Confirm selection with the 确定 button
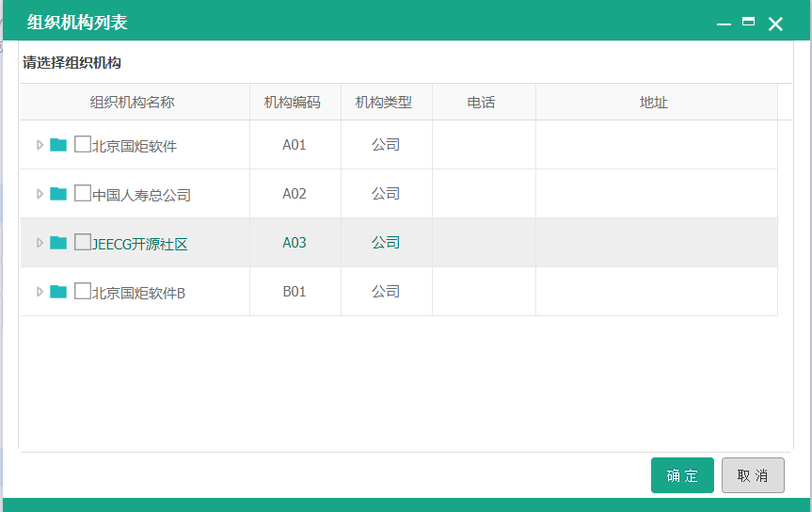 [682, 475]
